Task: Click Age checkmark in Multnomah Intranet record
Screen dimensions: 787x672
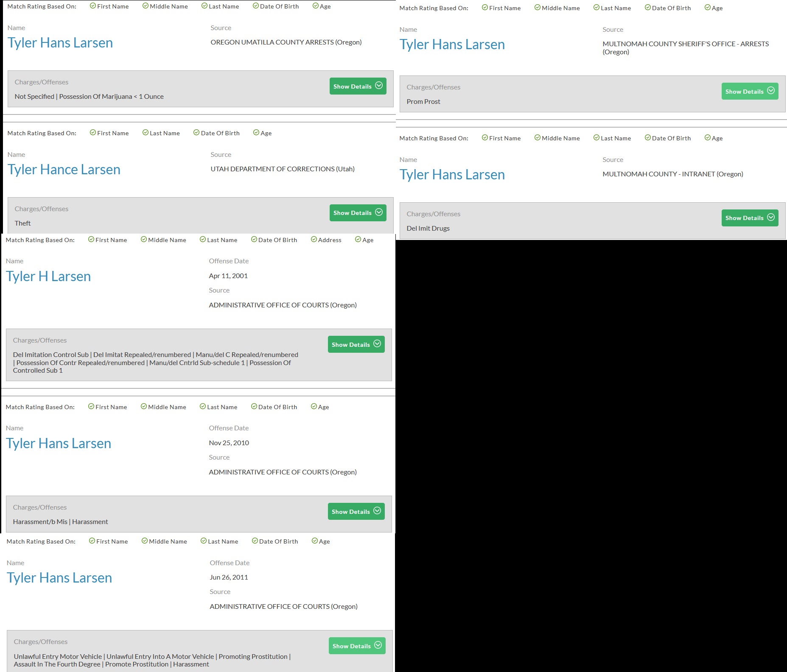Action: coord(707,138)
